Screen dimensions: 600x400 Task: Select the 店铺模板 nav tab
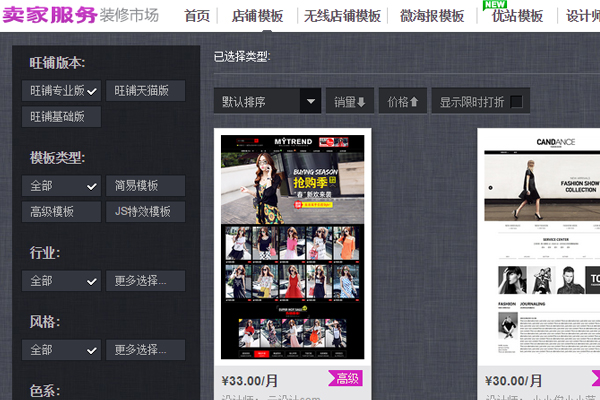[x=258, y=16]
